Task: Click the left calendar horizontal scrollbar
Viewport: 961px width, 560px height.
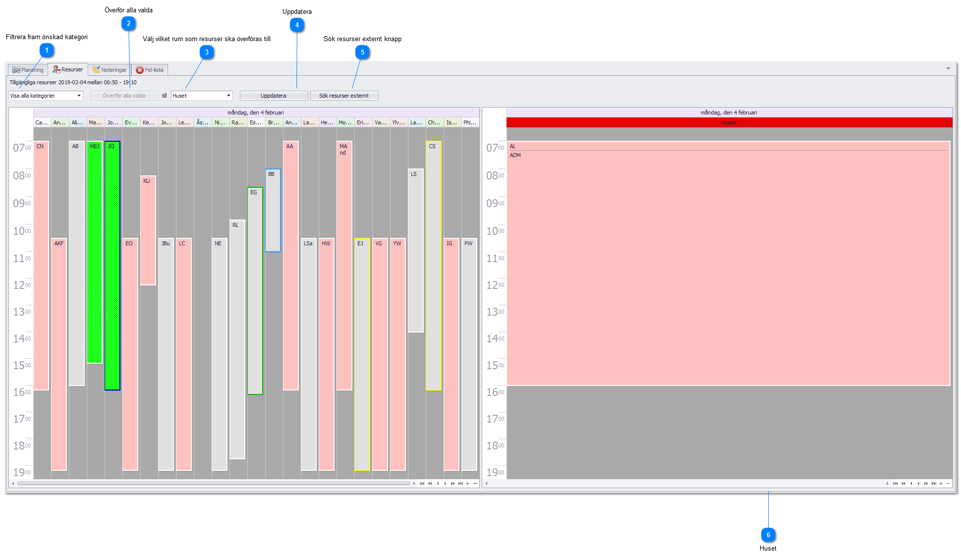Action: coord(213,483)
